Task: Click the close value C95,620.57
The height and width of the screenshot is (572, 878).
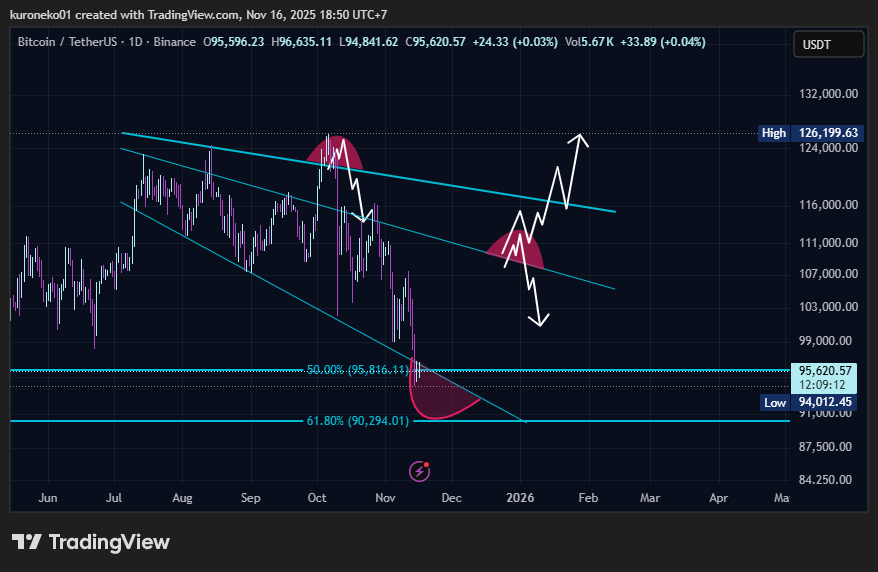Action: pos(436,42)
